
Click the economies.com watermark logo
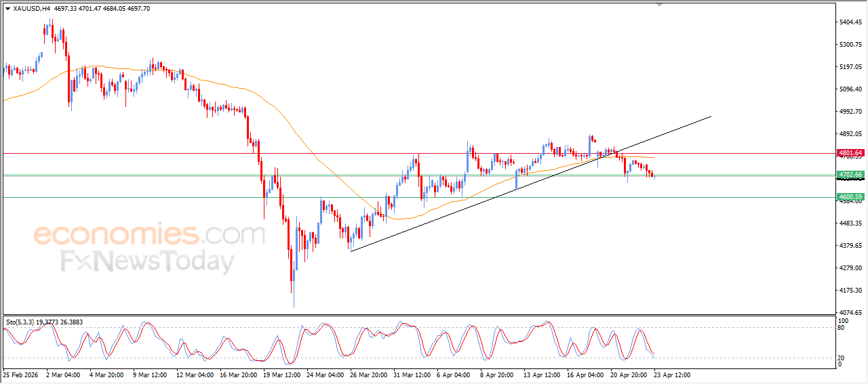(x=149, y=235)
